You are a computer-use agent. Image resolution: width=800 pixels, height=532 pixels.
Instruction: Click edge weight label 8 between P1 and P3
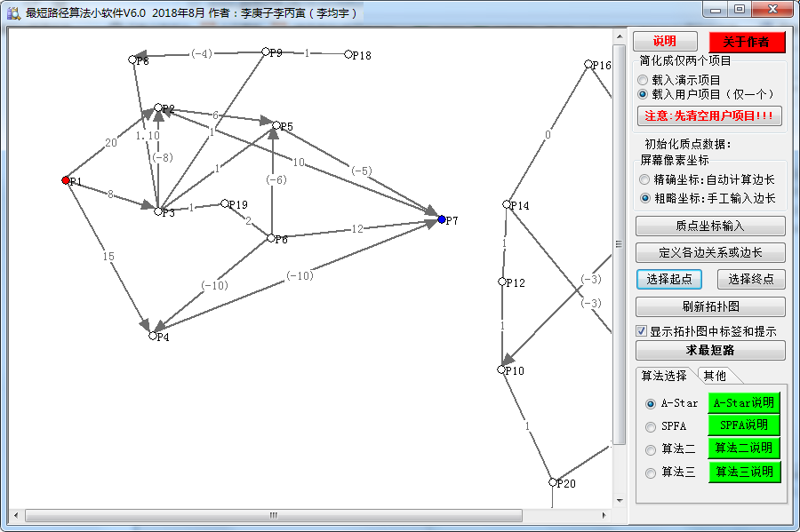point(111,195)
